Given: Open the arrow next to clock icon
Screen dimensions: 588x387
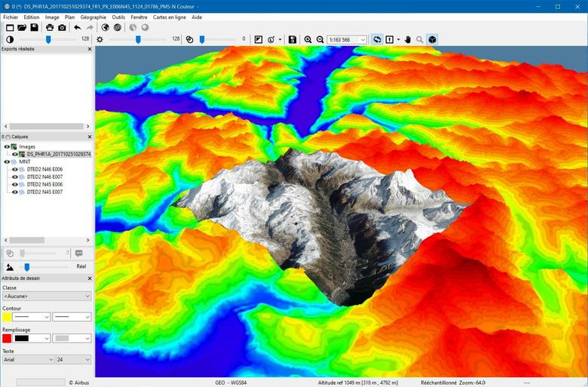Looking at the screenshot, I should point(280,39).
